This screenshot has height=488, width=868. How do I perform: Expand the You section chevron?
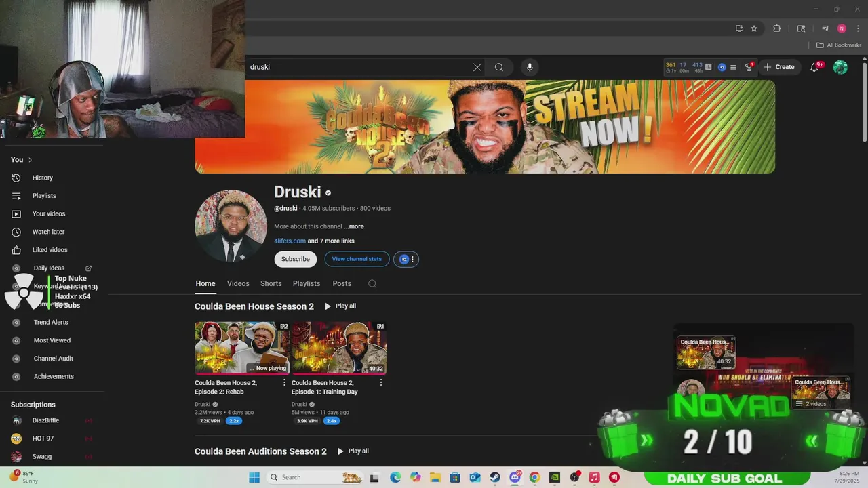30,160
